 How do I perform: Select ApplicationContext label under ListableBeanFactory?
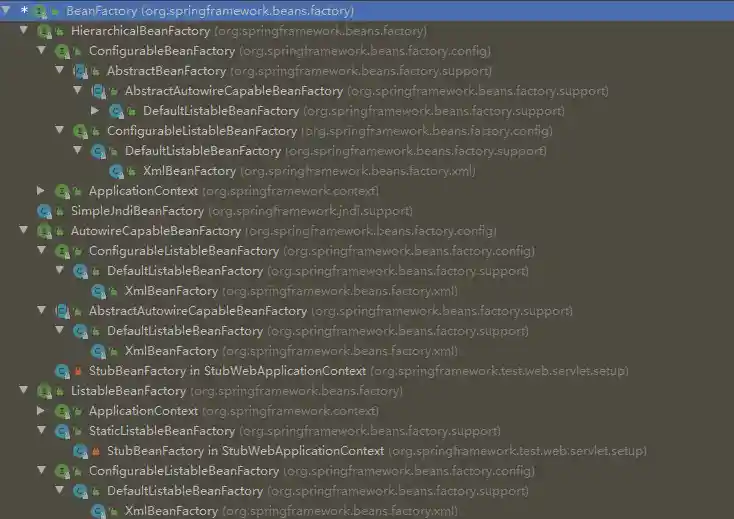(143, 411)
